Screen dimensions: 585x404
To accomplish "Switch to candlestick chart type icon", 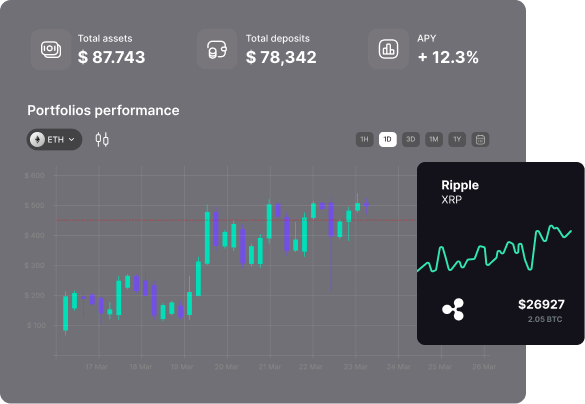I will (102, 140).
